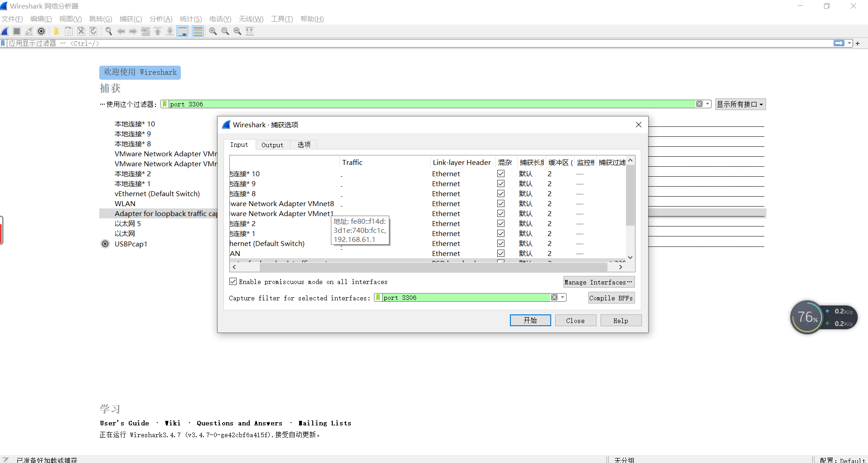The height and width of the screenshot is (463, 868).
Task: Click the reload capture file icon
Action: [93, 31]
